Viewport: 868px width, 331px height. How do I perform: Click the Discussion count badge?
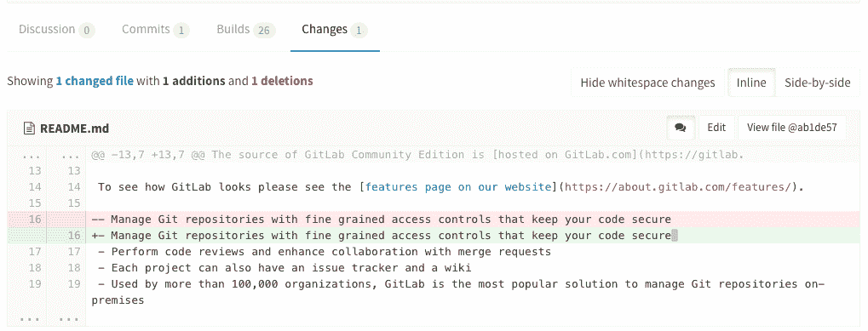86,31
